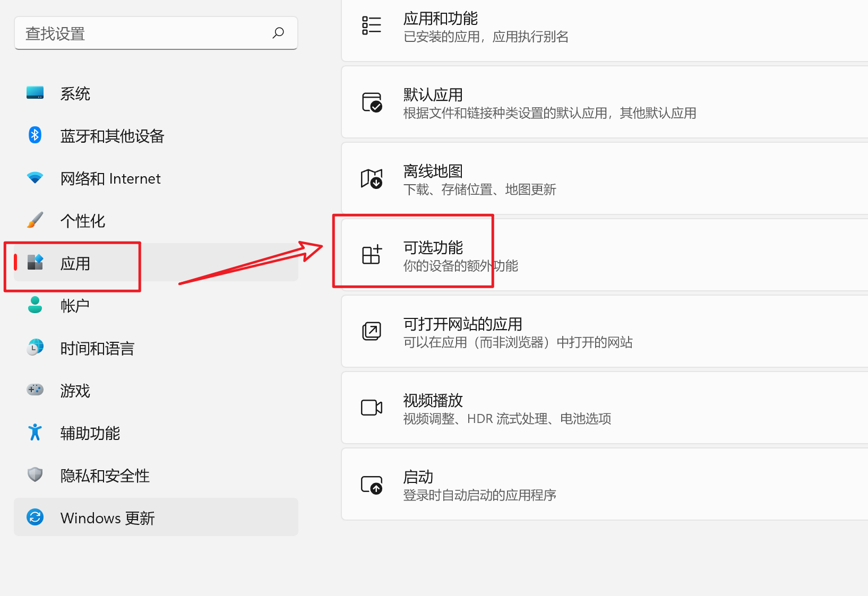The height and width of the screenshot is (596, 868).
Task: Open the 可打开网站的应用 heading
Action: tap(463, 324)
